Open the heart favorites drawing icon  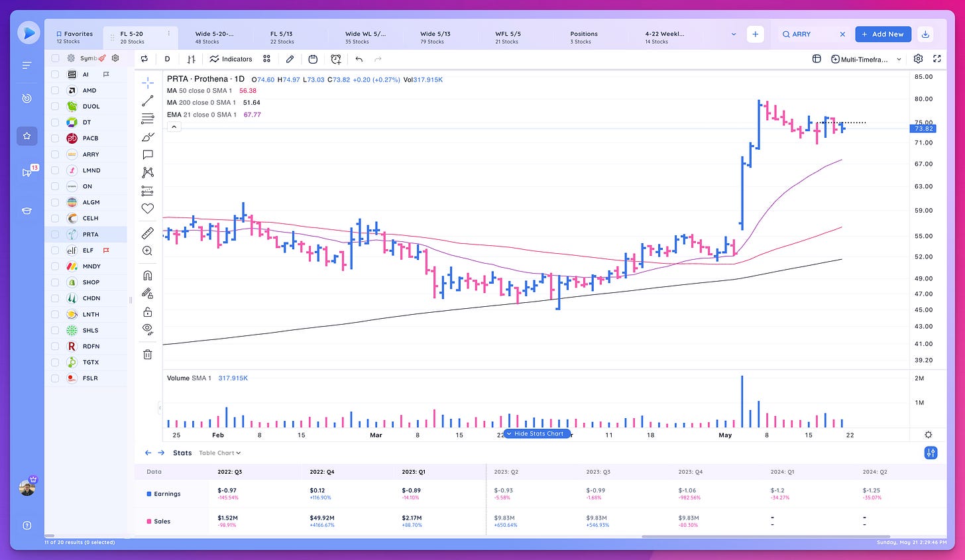tap(148, 209)
